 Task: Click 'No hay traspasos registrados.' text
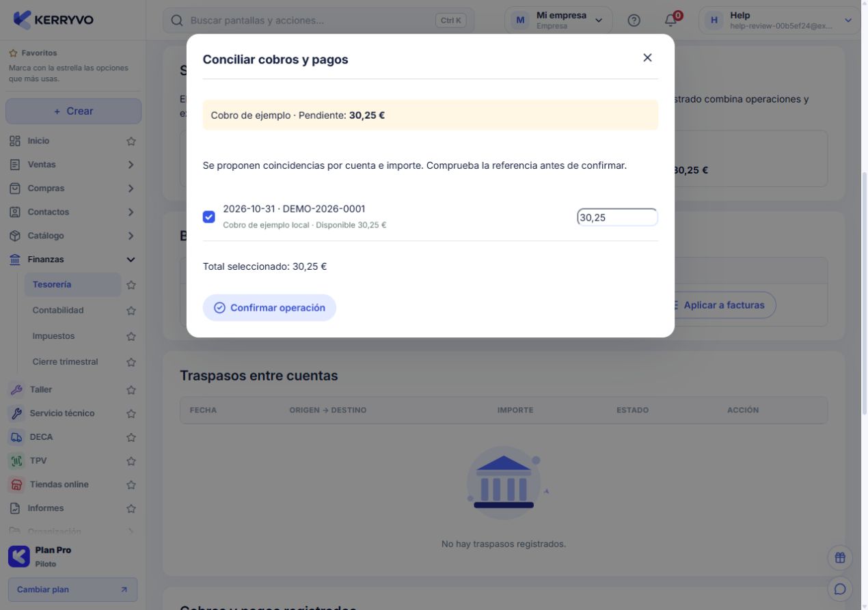504,544
